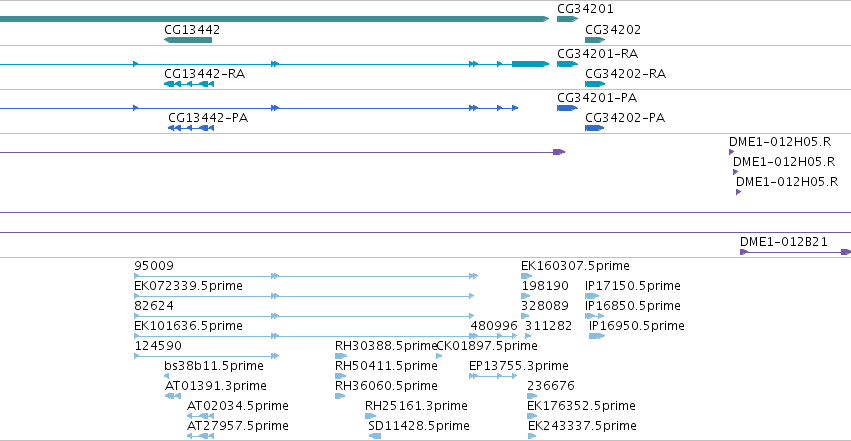Select the 311282 EST label
This screenshot has height=441, width=851.
[x=548, y=326]
